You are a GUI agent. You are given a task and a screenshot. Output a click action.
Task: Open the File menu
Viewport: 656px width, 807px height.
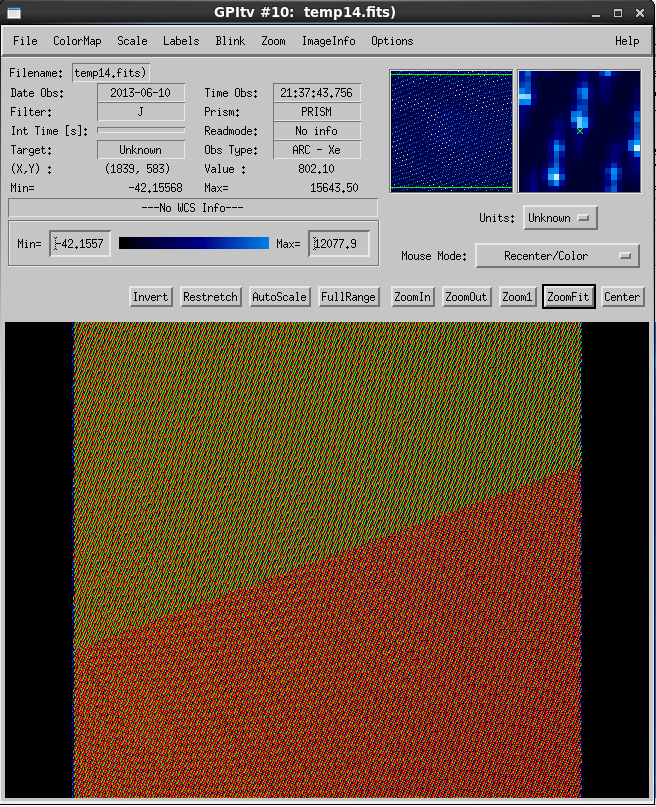tap(25, 41)
